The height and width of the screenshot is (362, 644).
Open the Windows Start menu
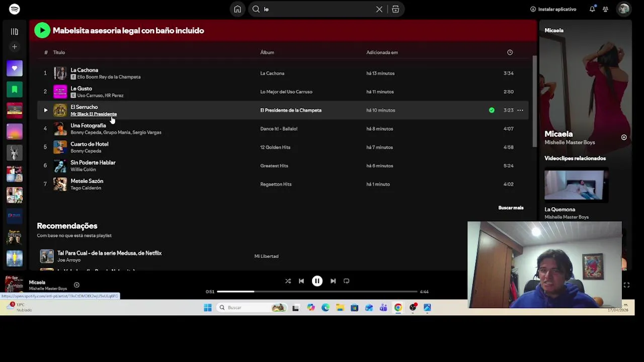[207, 308]
